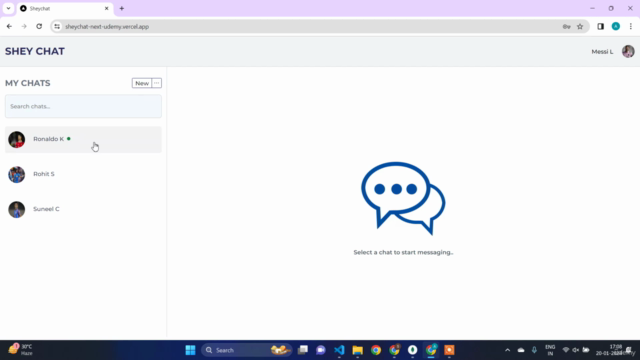Screen dimensions: 640x360
Task: Go forward in the browser
Action: pyautogui.click(x=24, y=27)
